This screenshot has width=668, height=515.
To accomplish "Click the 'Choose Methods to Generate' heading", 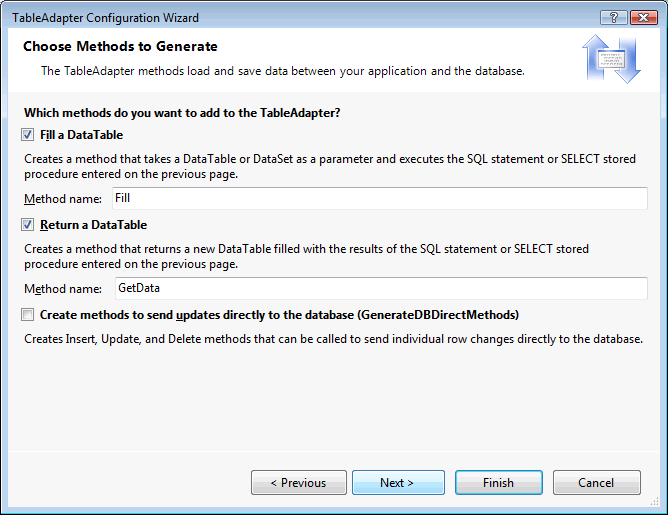I will click(120, 46).
